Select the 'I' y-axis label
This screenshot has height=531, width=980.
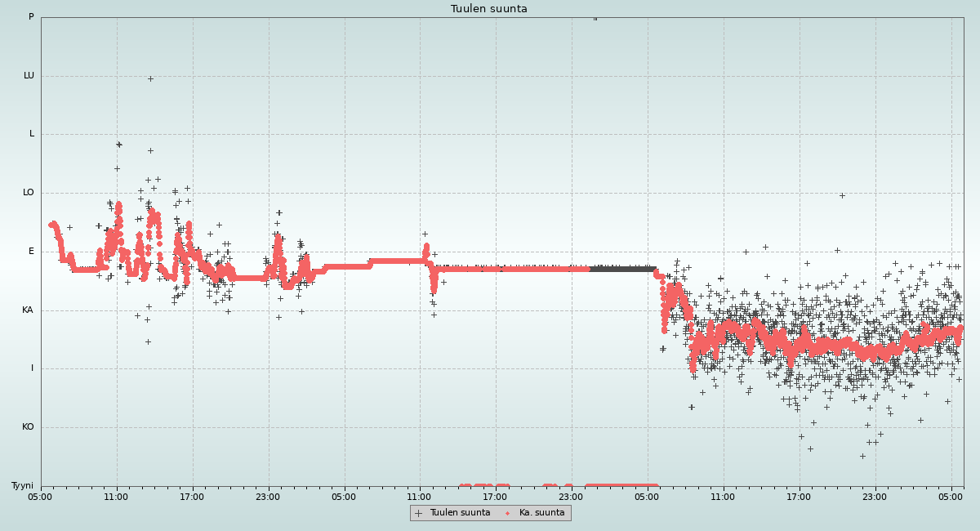pos(33,368)
